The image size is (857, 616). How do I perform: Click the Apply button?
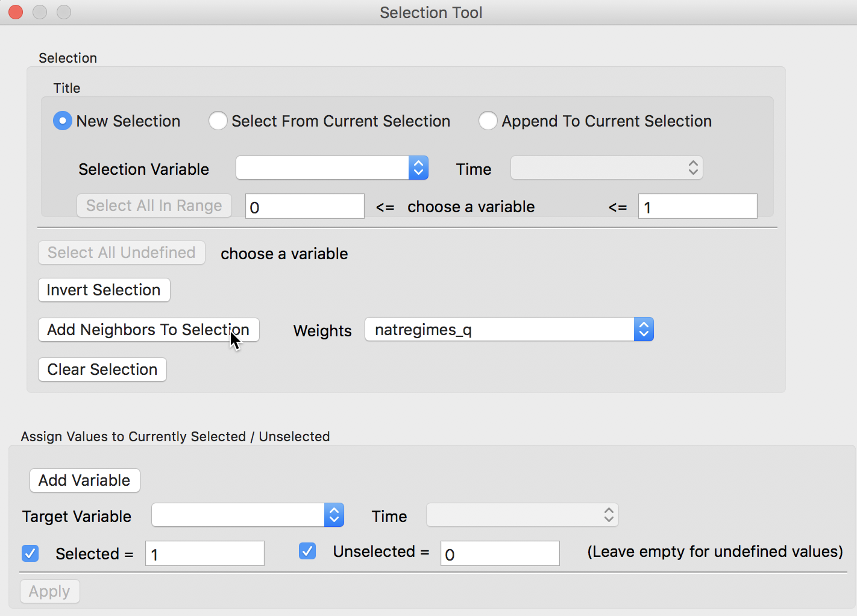coord(50,591)
